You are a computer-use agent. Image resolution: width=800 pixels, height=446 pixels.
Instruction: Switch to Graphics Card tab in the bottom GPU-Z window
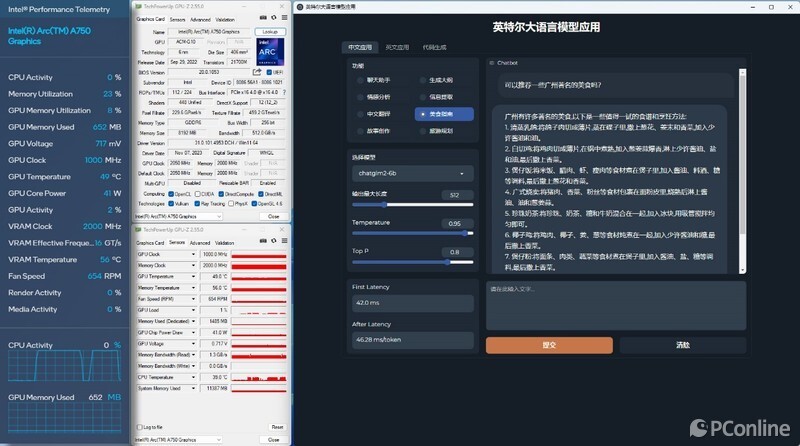(x=150, y=243)
